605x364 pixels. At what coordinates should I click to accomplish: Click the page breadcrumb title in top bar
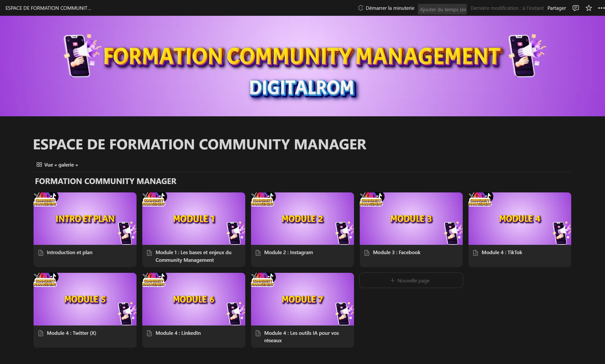tap(48, 8)
